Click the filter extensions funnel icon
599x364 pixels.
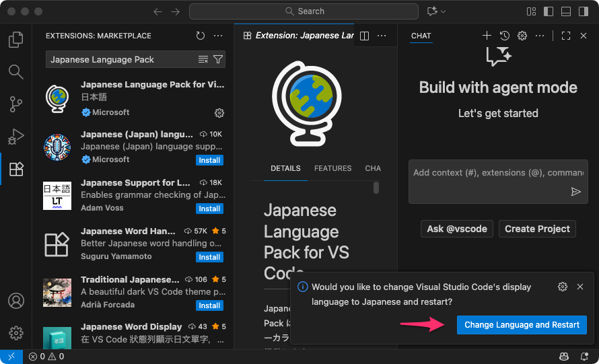click(x=218, y=60)
